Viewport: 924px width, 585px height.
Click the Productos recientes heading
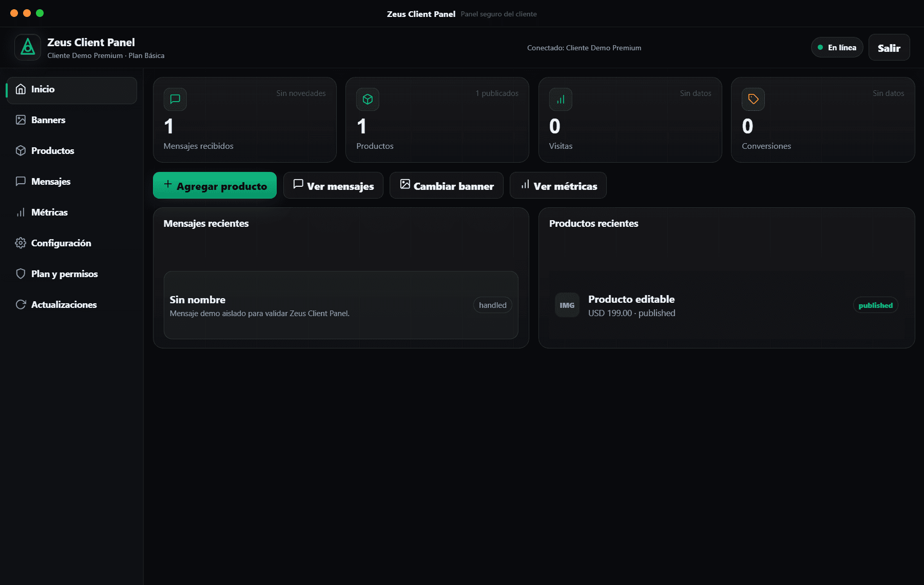(594, 224)
